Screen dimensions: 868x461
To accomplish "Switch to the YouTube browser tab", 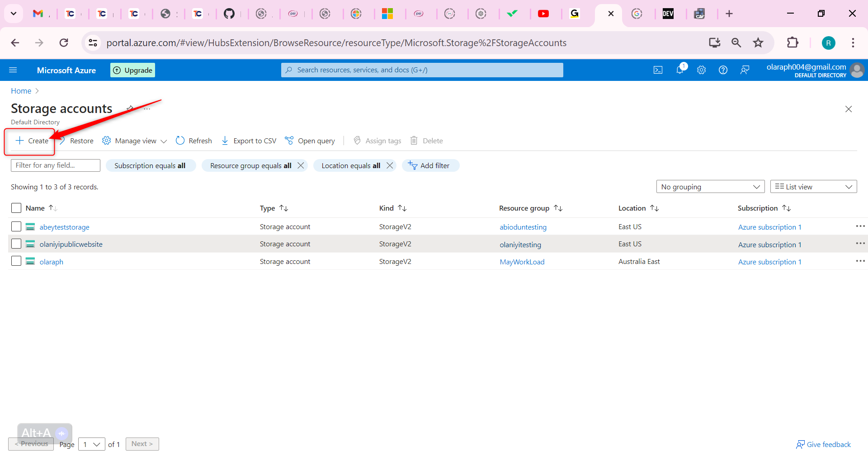I will tap(543, 14).
